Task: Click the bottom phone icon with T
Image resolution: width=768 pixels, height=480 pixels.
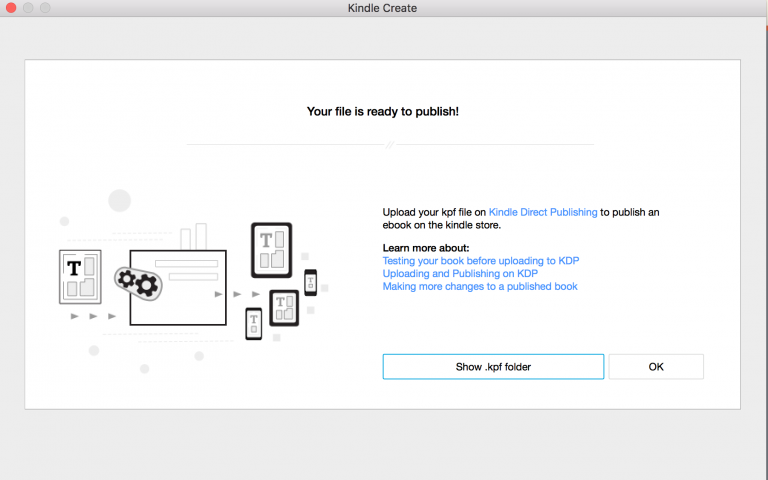Action: tap(253, 323)
